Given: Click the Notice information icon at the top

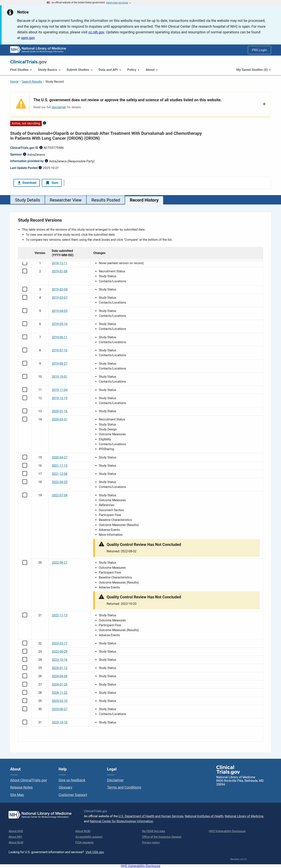Looking at the screenshot, I should (x=11, y=12).
